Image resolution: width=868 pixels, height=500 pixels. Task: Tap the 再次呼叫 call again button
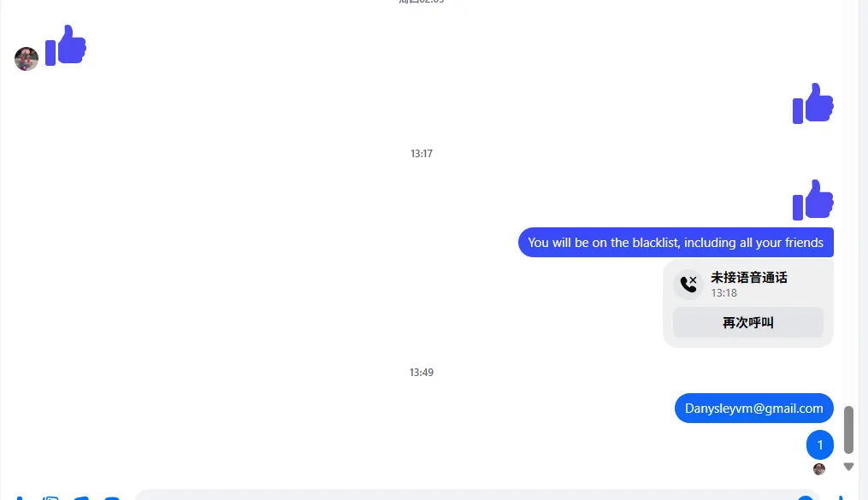tap(748, 322)
